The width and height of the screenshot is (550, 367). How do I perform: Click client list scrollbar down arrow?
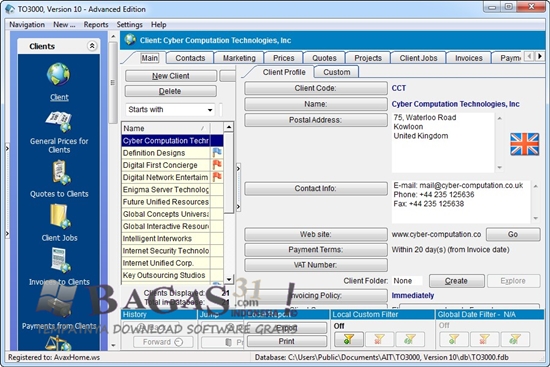point(229,279)
